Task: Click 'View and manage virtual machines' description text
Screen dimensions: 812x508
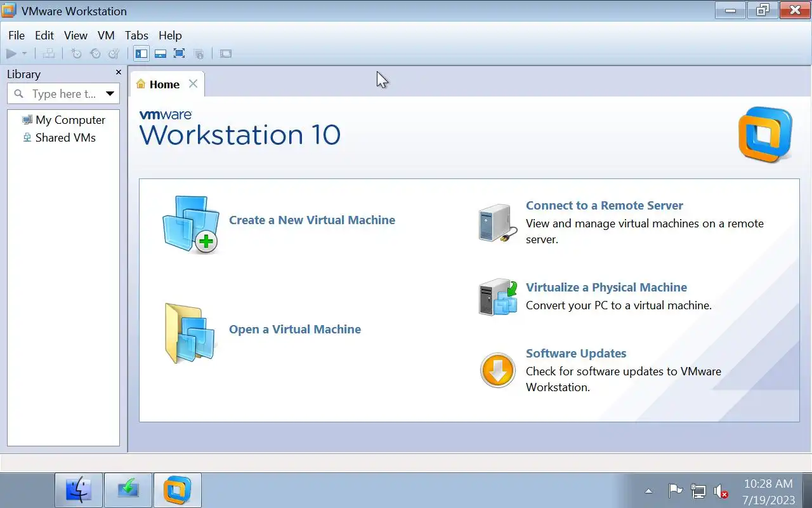Action: tap(645, 232)
